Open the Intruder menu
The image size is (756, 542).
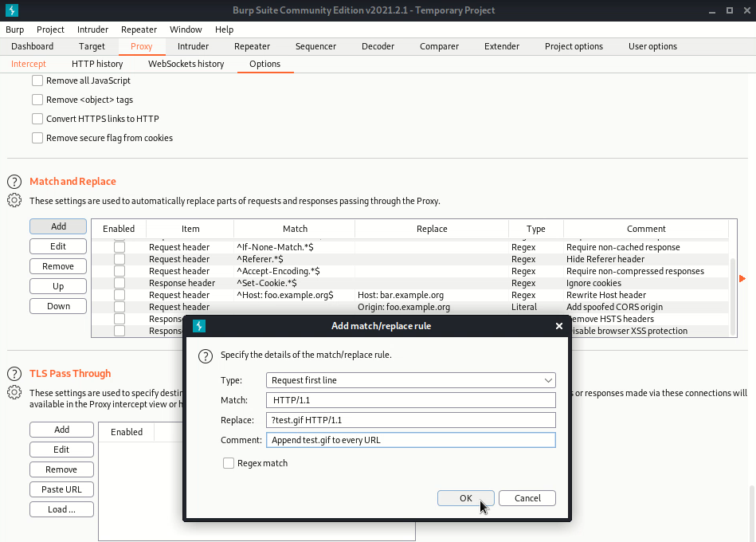[x=92, y=29]
